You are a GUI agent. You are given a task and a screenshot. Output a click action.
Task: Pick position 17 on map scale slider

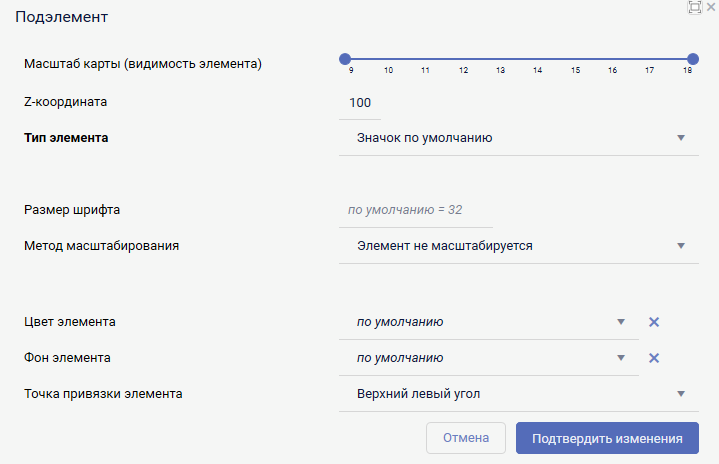[650, 59]
